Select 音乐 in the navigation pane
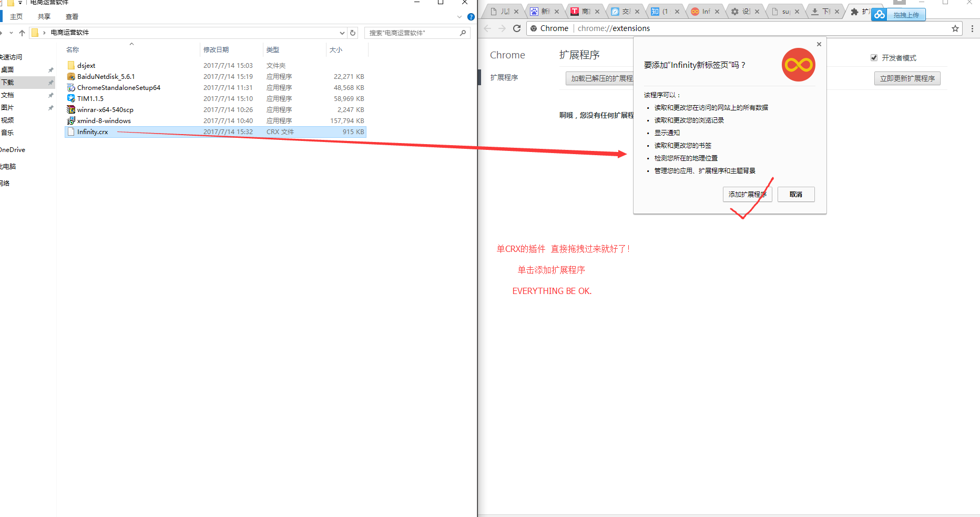 [x=7, y=133]
